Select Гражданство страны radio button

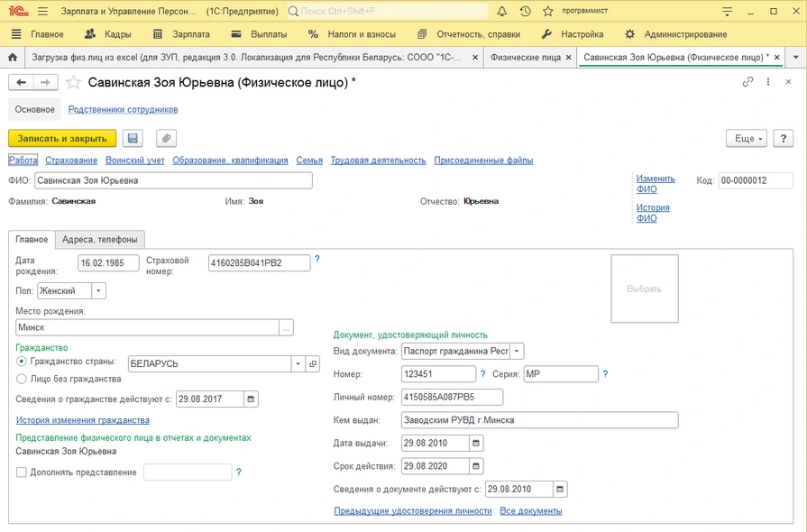tap(22, 362)
